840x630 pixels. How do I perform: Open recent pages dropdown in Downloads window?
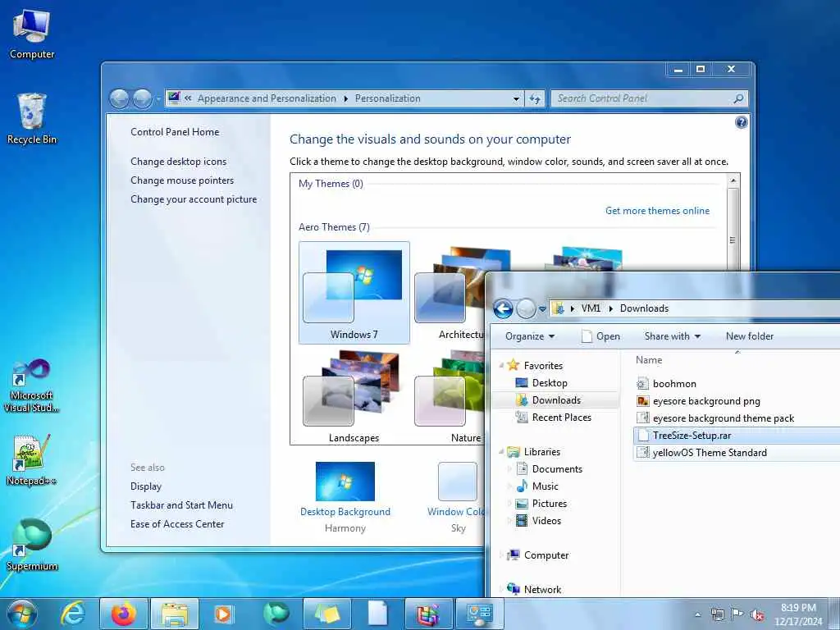tap(542, 309)
